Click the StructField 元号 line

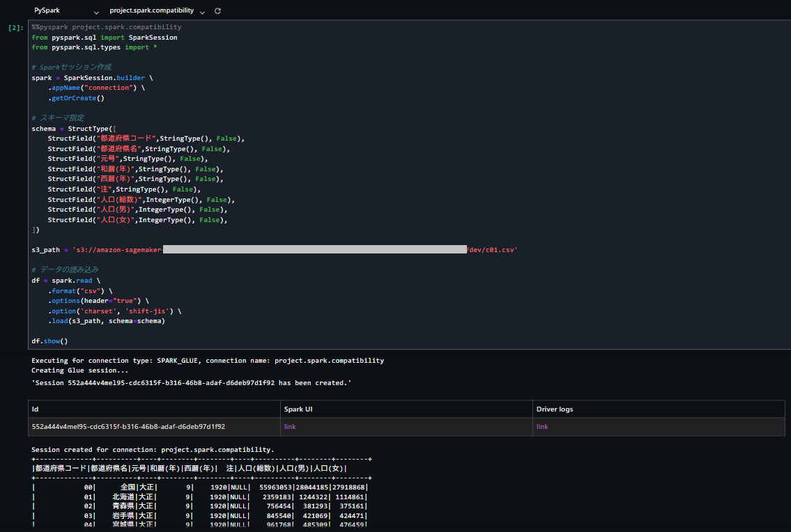[x=128, y=159]
